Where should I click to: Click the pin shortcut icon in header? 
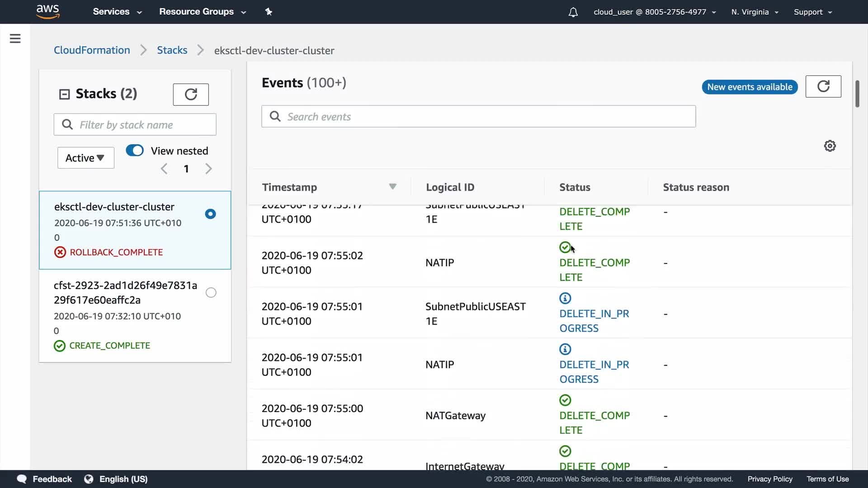269,12
